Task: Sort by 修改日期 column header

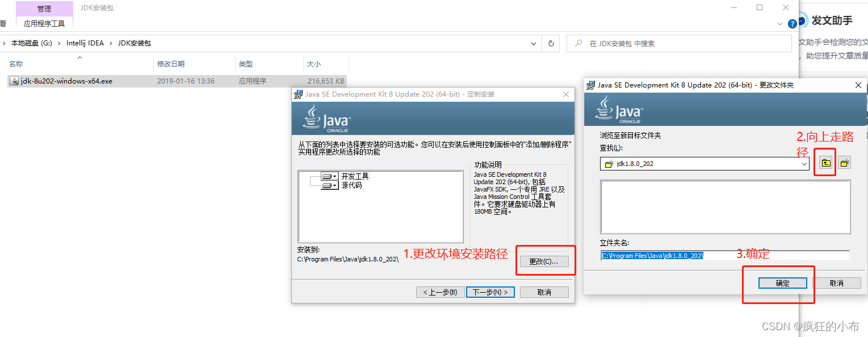Action: click(x=171, y=64)
